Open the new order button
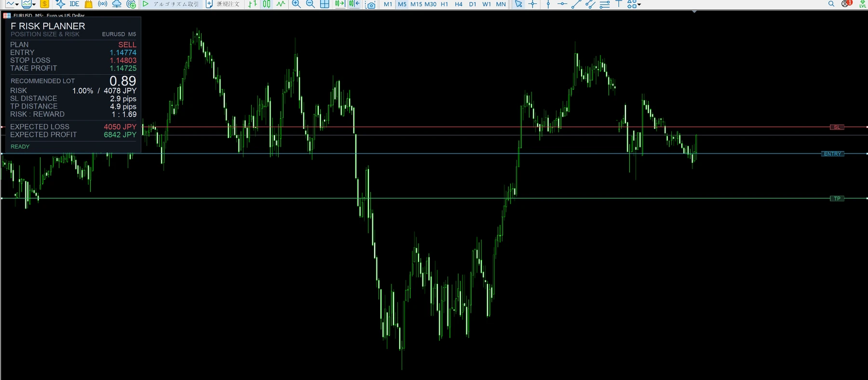This screenshot has height=380, width=868. coord(223,4)
